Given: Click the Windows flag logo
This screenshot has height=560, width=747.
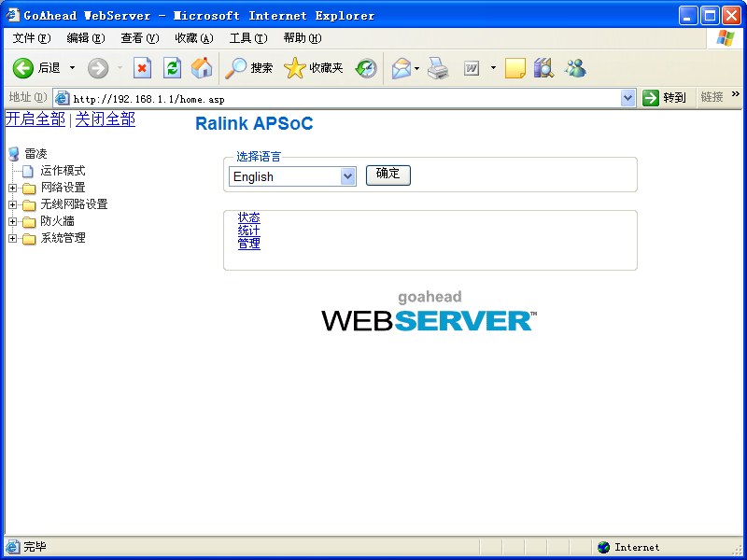Looking at the screenshot, I should 725,38.
